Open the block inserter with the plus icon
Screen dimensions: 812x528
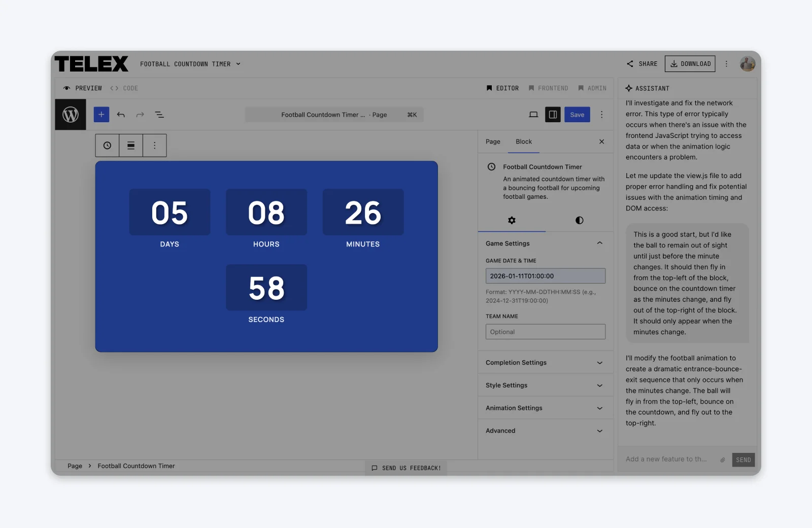pos(101,115)
